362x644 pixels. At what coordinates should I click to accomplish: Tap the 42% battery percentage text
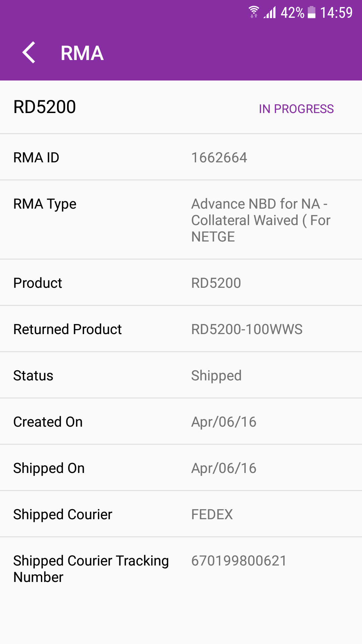tap(293, 13)
